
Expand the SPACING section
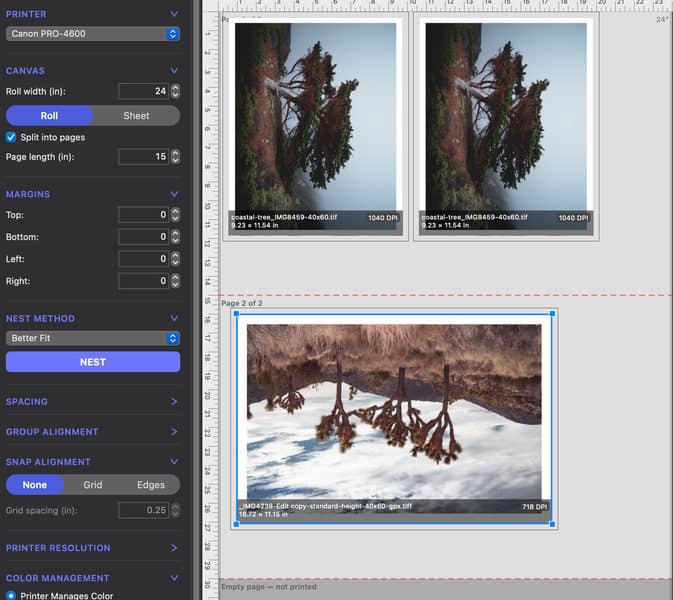click(174, 402)
